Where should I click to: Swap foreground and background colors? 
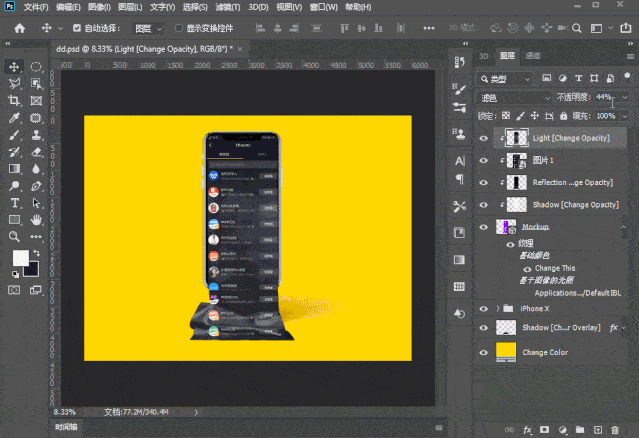(x=37, y=253)
